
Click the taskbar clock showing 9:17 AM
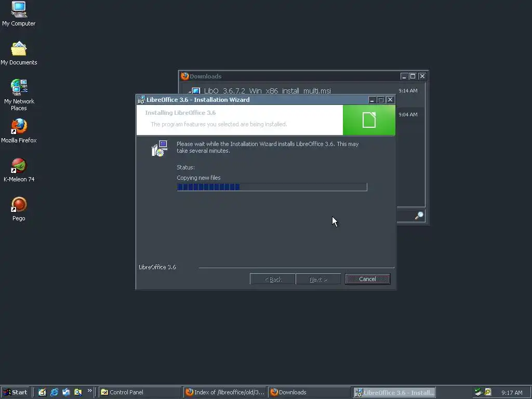pos(512,393)
